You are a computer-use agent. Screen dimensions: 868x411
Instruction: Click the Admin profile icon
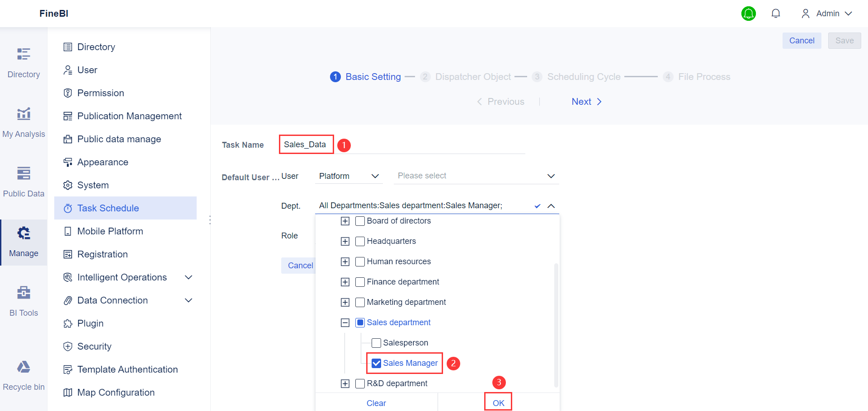click(x=805, y=13)
